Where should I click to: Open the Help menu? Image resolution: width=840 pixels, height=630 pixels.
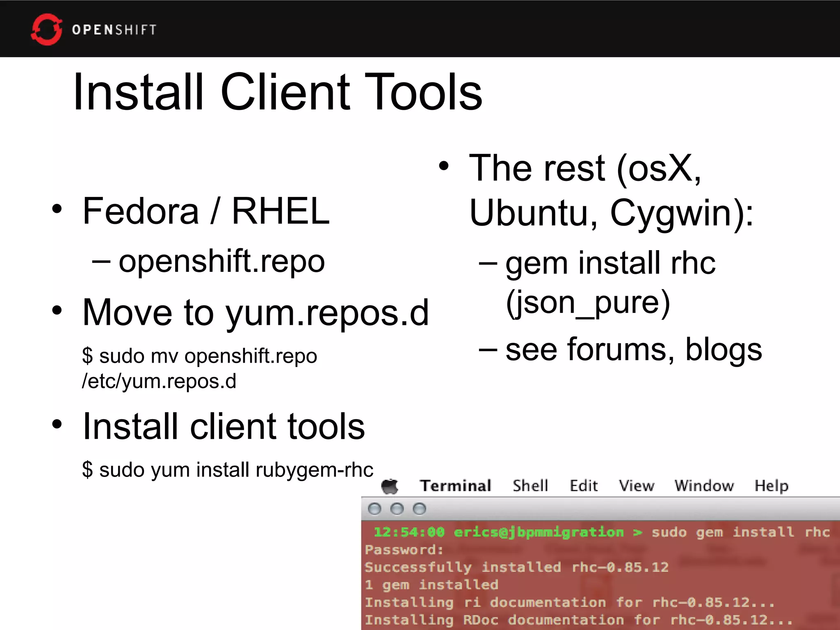click(x=772, y=486)
